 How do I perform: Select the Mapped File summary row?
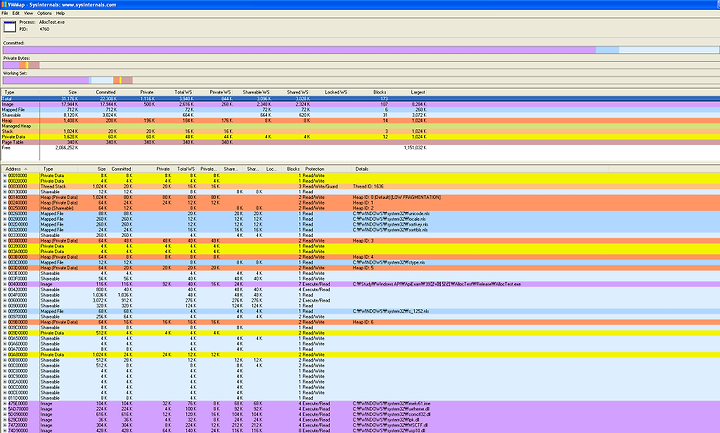pyautogui.click(x=360, y=110)
